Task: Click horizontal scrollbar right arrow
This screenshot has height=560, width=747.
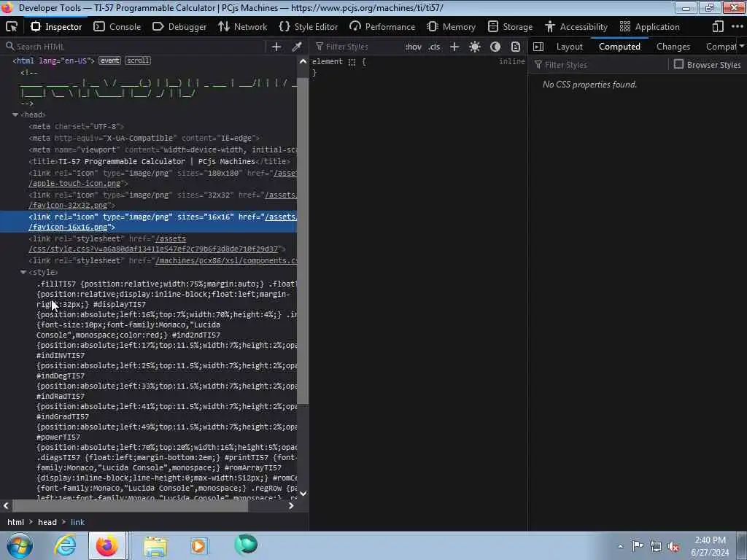Action: (x=290, y=506)
